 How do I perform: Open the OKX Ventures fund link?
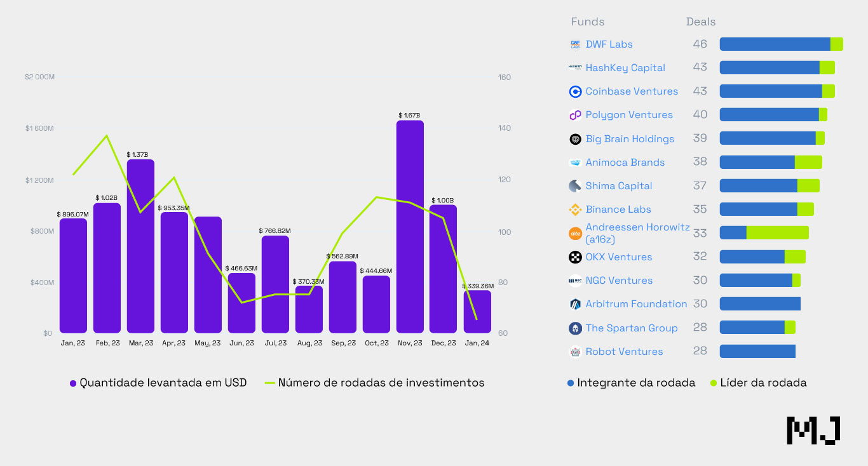pos(619,257)
